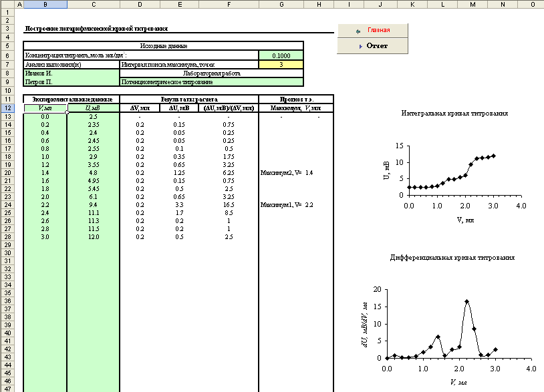Click the 16.5 derivative cell

[229, 205]
